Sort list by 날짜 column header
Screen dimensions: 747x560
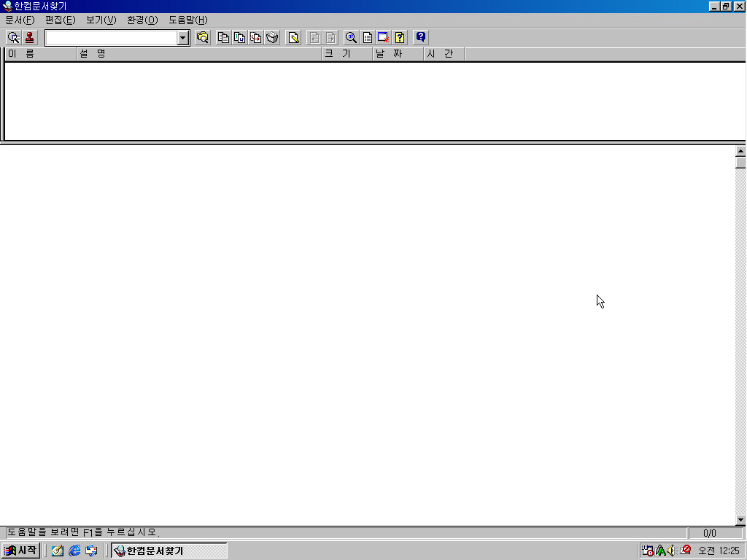click(x=398, y=54)
